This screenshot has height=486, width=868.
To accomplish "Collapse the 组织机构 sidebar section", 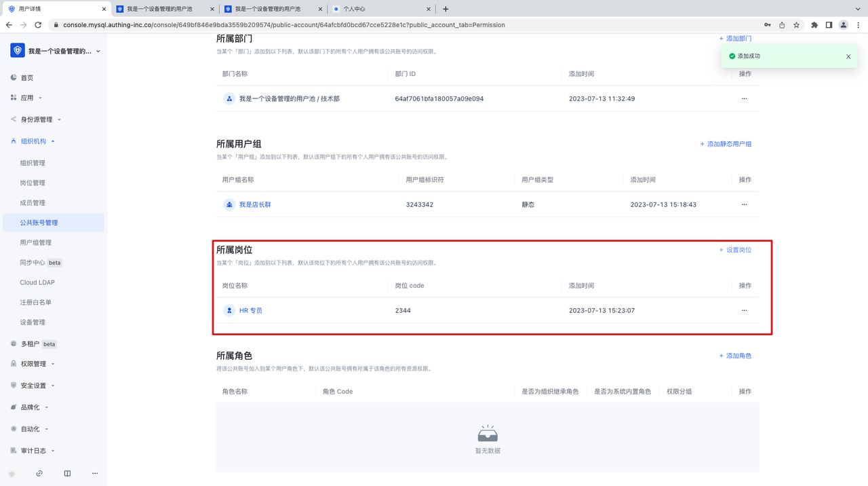I will coord(33,141).
